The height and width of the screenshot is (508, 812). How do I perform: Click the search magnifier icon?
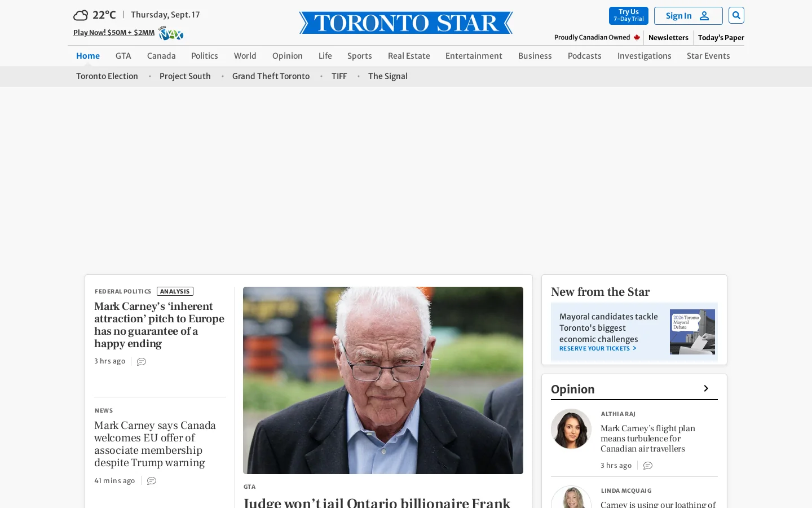736,15
